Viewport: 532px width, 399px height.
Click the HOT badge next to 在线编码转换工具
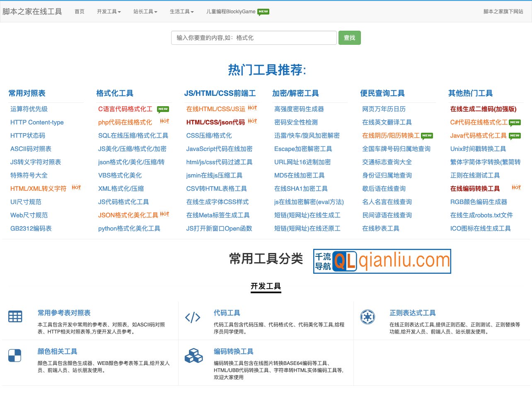click(516, 187)
